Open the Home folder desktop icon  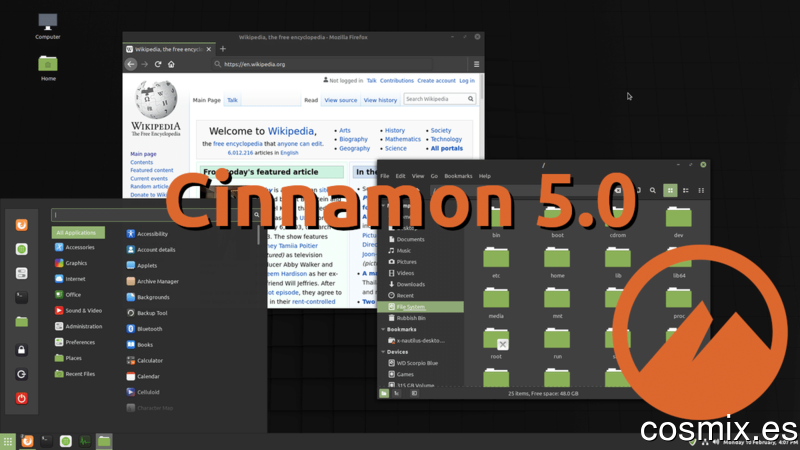[x=48, y=68]
